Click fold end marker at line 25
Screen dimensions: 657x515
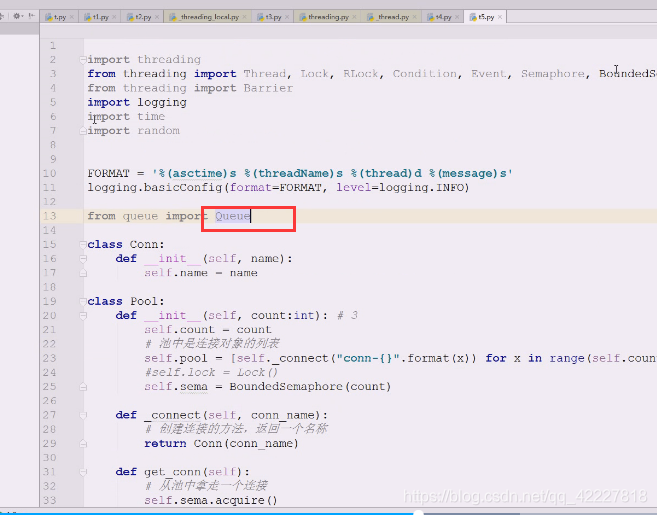(x=83, y=387)
